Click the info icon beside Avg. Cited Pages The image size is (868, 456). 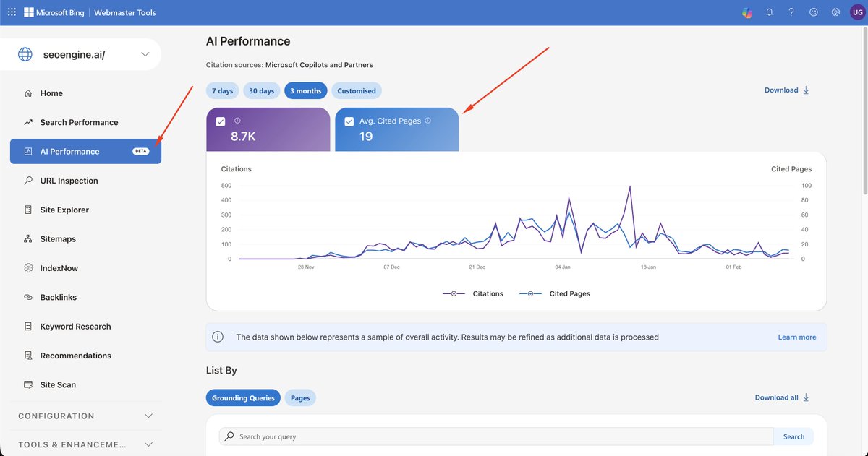pos(428,121)
